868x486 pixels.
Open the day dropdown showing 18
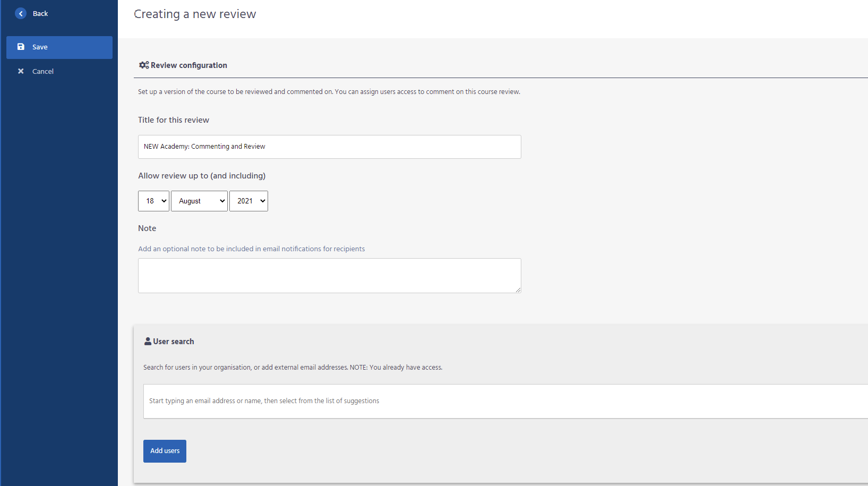[153, 201]
